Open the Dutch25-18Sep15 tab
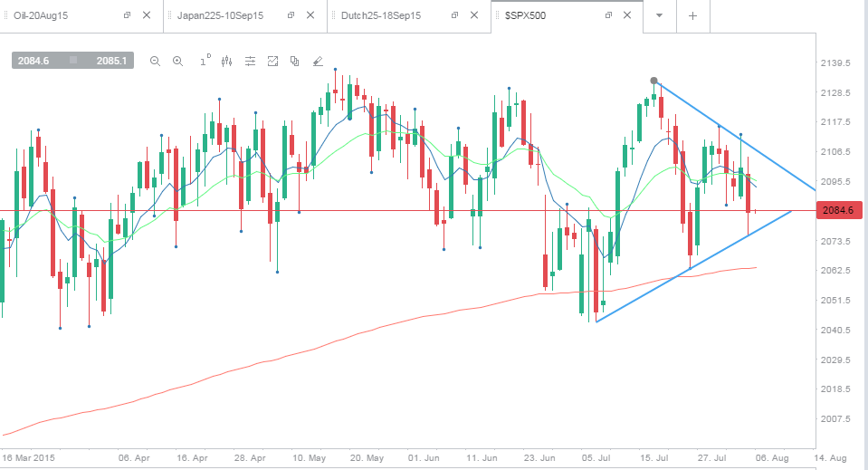The width and height of the screenshot is (868, 470). coord(381,15)
